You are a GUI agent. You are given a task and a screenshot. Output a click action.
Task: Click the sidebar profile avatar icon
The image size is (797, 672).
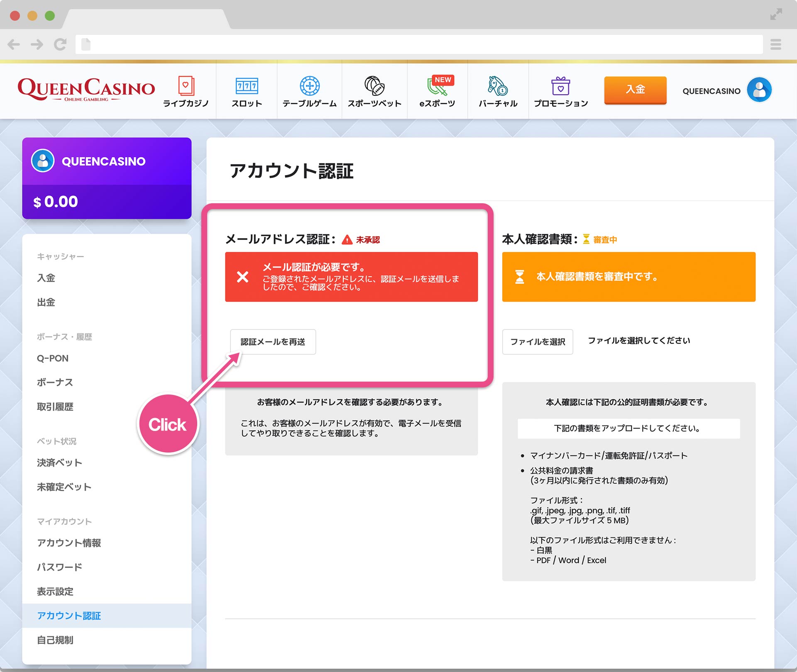(x=43, y=161)
